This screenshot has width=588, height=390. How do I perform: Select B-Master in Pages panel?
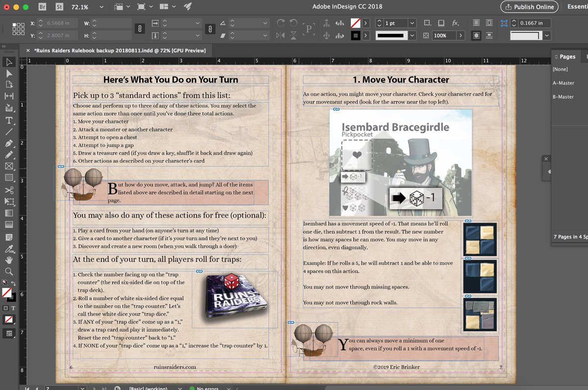click(563, 97)
